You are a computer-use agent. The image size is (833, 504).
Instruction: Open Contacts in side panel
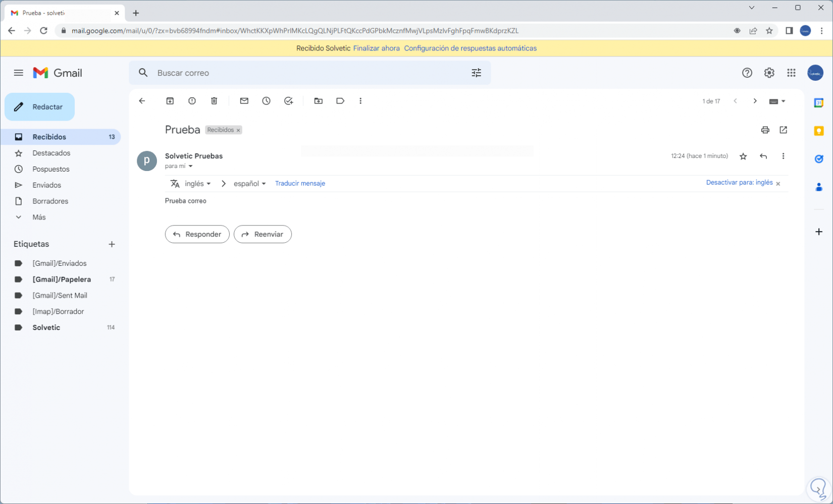click(819, 187)
